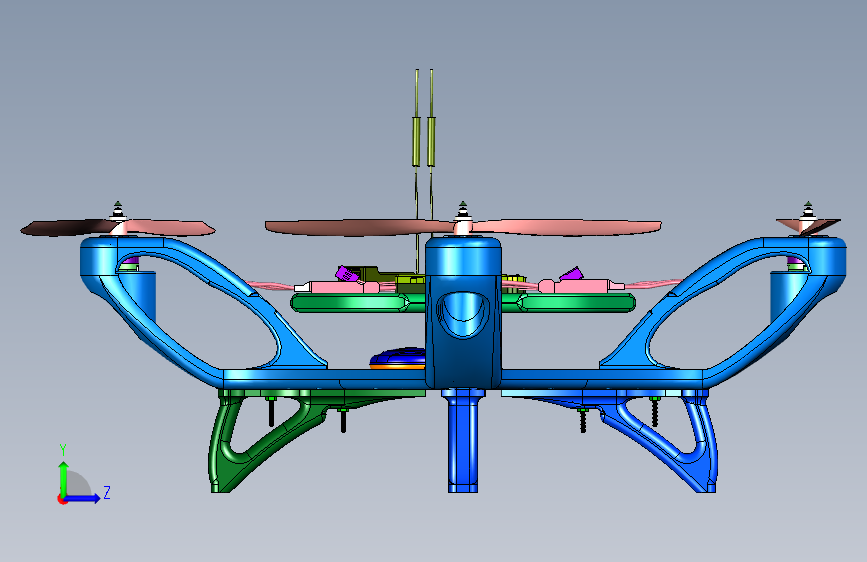Click the blue Z axis arrow of triad
Viewport: 867px width, 562px height.
point(83,498)
